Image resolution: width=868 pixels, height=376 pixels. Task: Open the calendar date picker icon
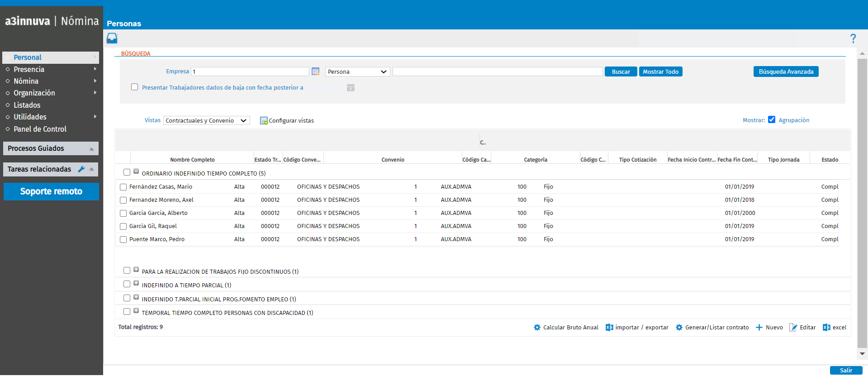click(351, 88)
